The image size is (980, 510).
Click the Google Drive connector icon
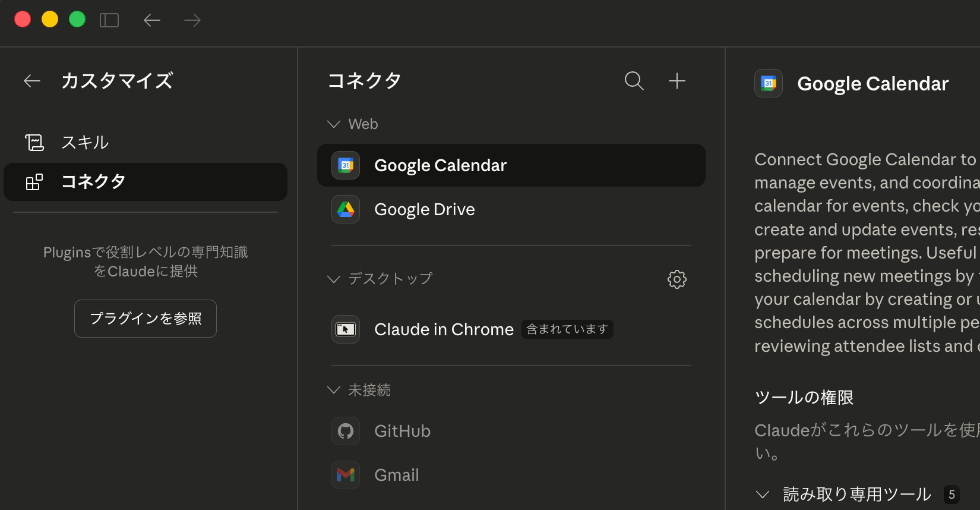(346, 209)
